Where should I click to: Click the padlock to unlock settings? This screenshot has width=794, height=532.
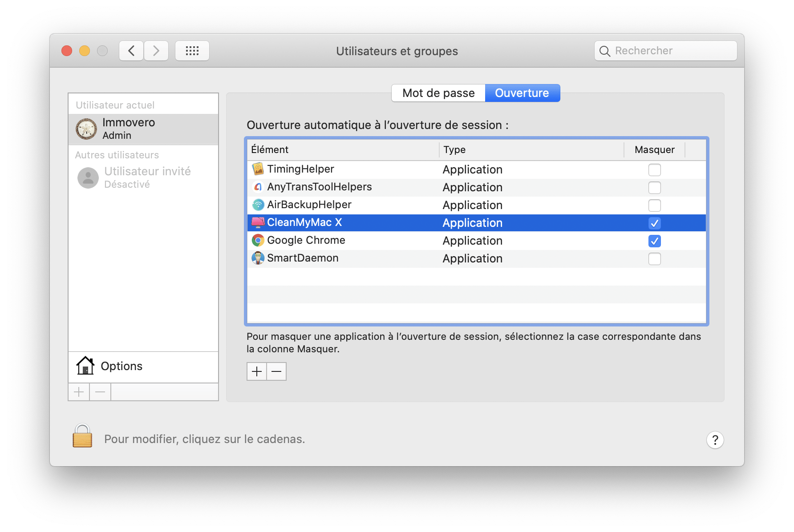pyautogui.click(x=82, y=435)
